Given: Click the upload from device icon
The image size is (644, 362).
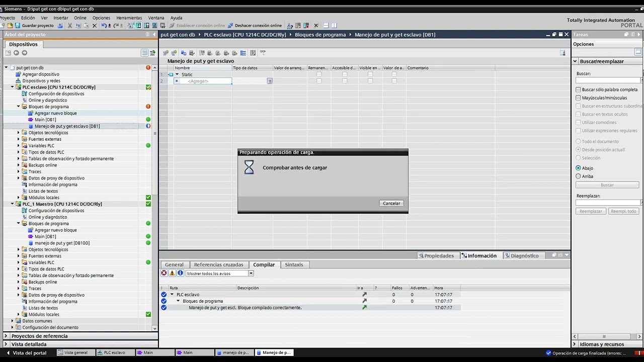Looking at the screenshot, I should coord(146,25).
